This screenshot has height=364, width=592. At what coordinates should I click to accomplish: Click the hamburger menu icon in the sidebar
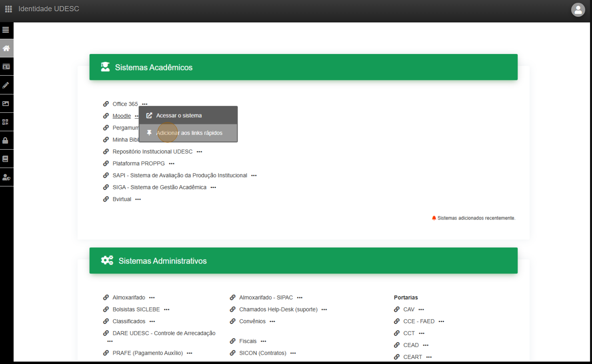tap(6, 30)
